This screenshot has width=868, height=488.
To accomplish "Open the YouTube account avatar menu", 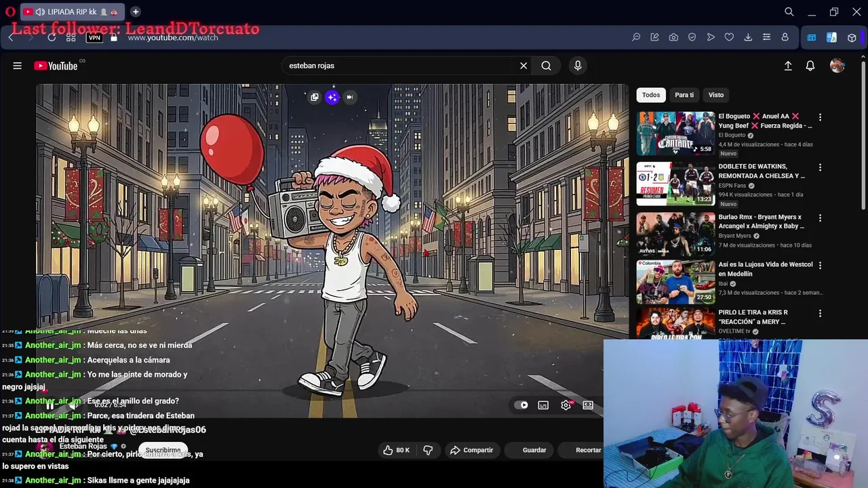I will 837,66.
